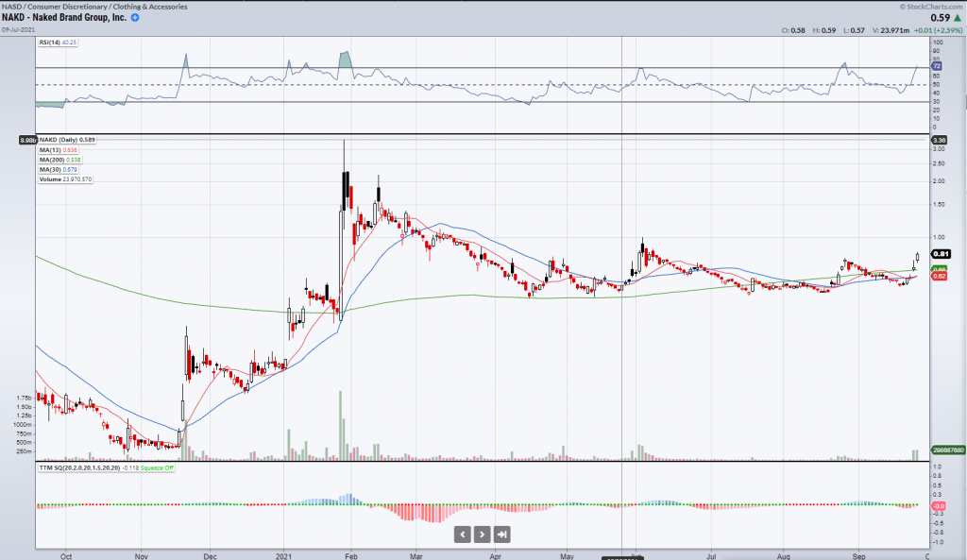
Task: Click the 2021 label on the date axis
Action: [x=283, y=556]
